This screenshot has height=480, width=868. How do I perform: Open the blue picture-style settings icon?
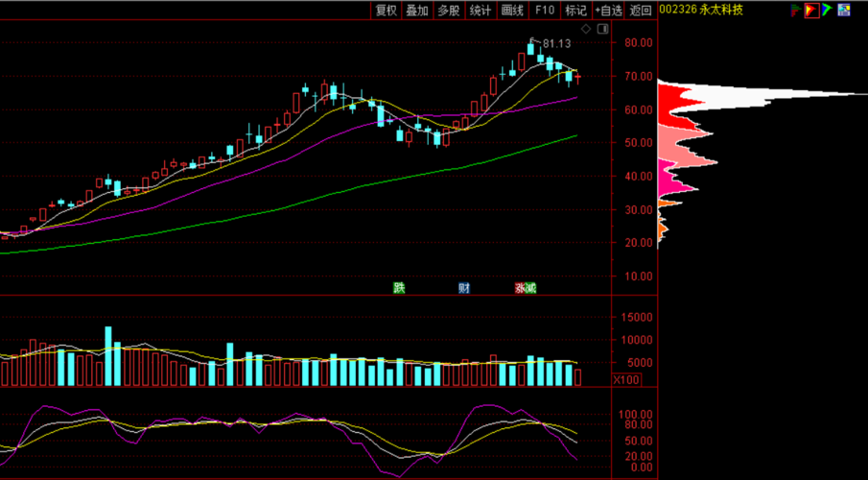click(x=844, y=10)
